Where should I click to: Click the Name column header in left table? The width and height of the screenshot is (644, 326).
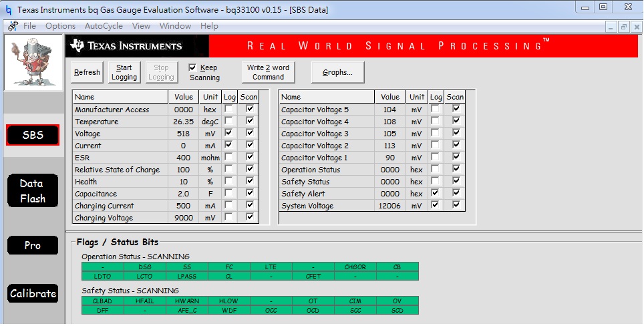click(120, 98)
